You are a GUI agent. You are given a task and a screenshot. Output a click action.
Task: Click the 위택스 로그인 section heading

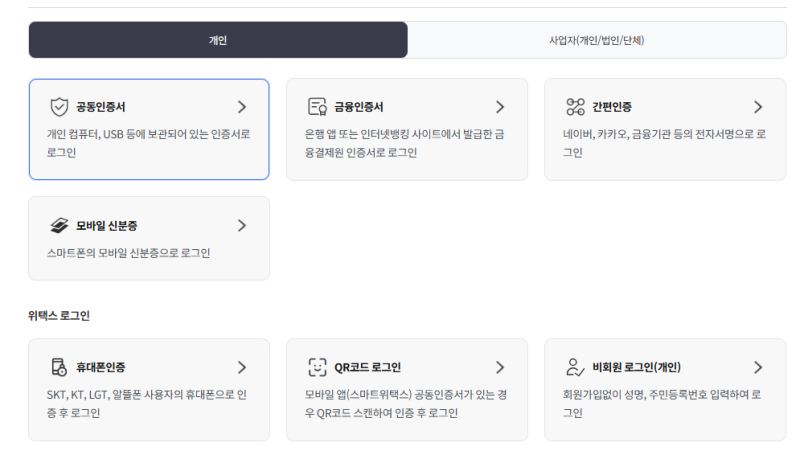tap(59, 316)
